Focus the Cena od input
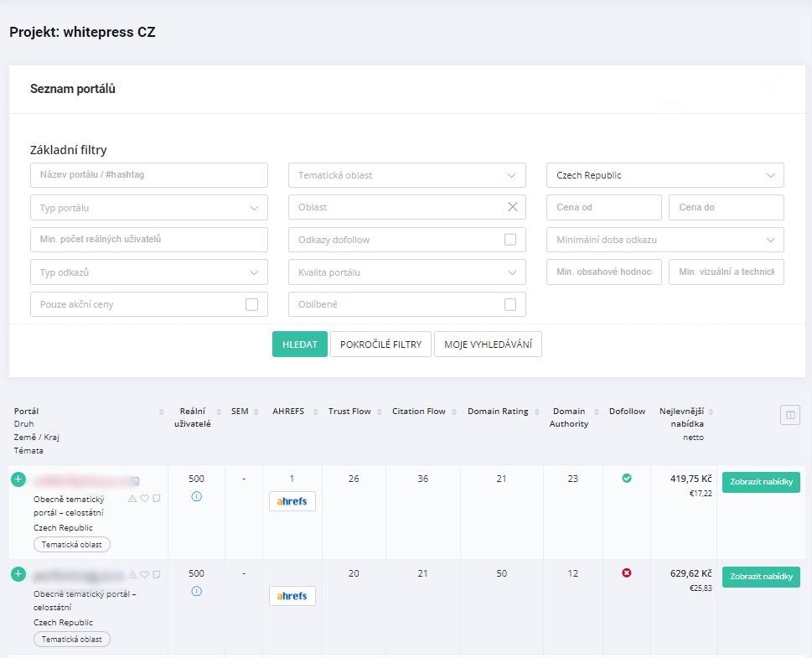 click(604, 207)
